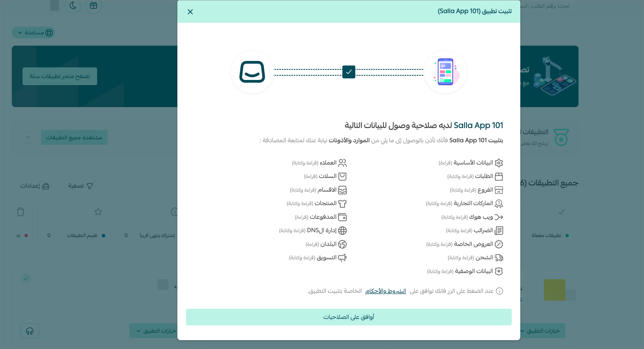
Task: Toggle dark mode moon icon in header
Action: 73,5
